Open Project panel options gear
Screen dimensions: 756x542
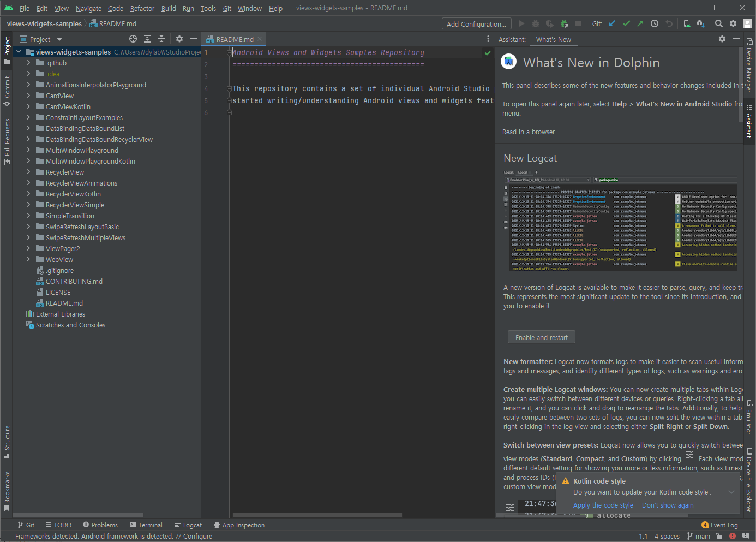click(179, 39)
